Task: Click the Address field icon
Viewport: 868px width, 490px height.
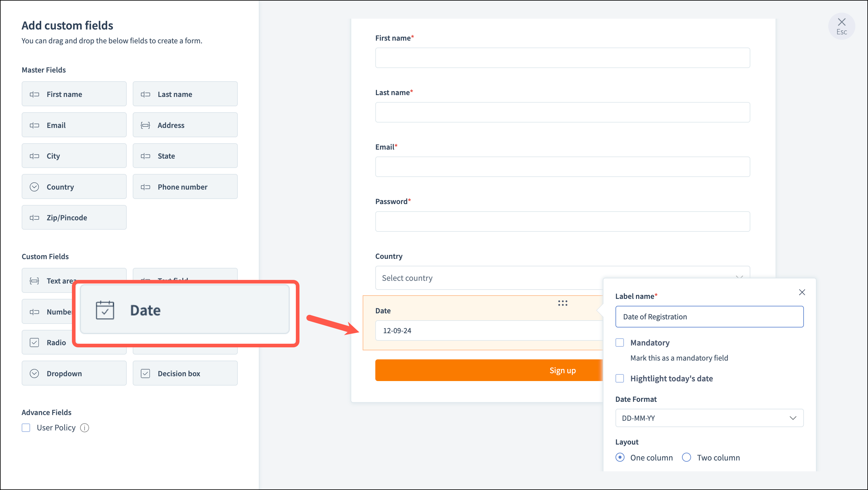Action: tap(145, 126)
